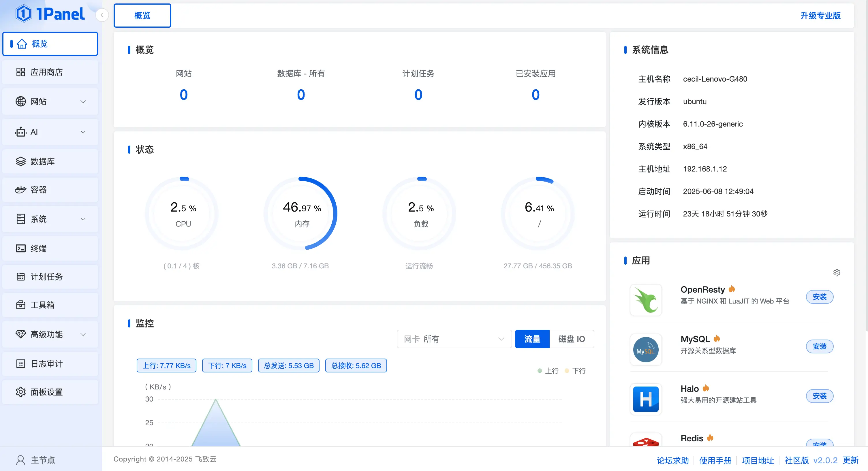Click the 主节点 node selector

(x=50, y=460)
